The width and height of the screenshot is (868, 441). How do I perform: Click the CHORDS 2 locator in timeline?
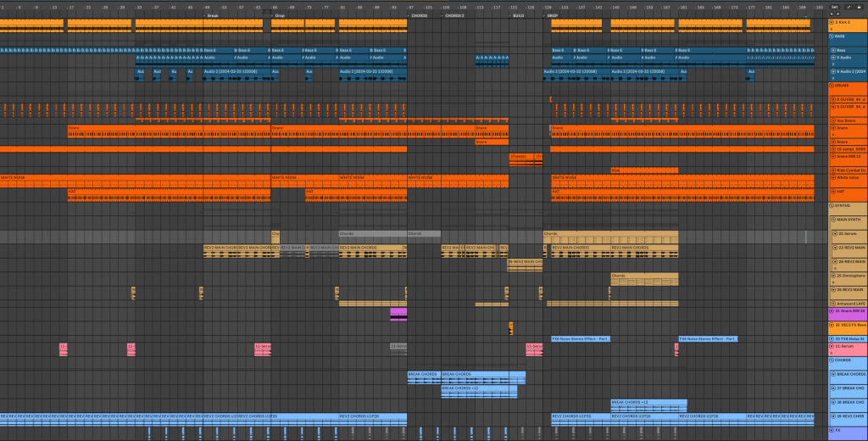click(454, 15)
